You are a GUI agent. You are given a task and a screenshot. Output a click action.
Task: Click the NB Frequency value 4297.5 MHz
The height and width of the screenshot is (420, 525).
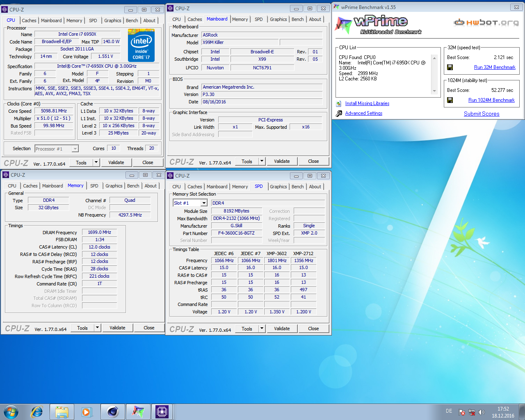[x=130, y=215]
